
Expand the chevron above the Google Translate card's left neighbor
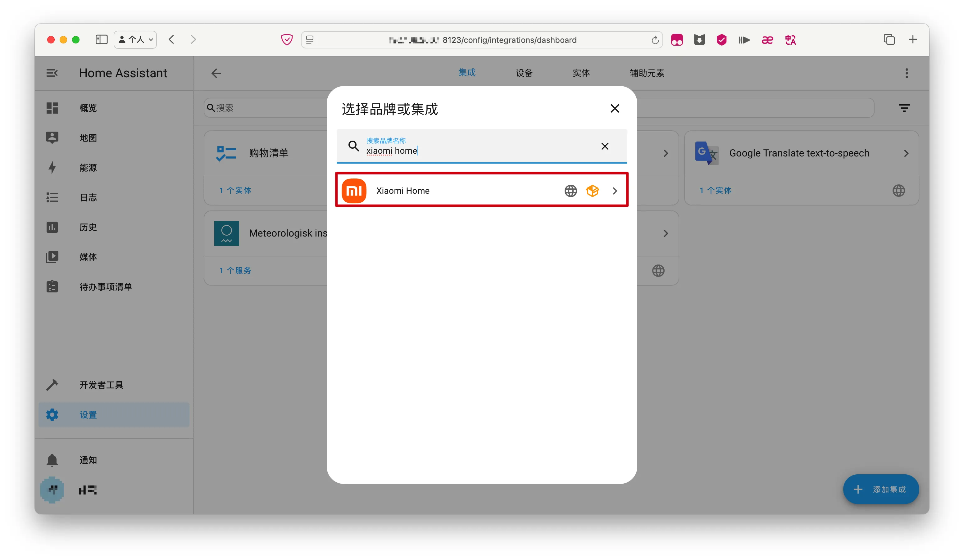point(666,153)
